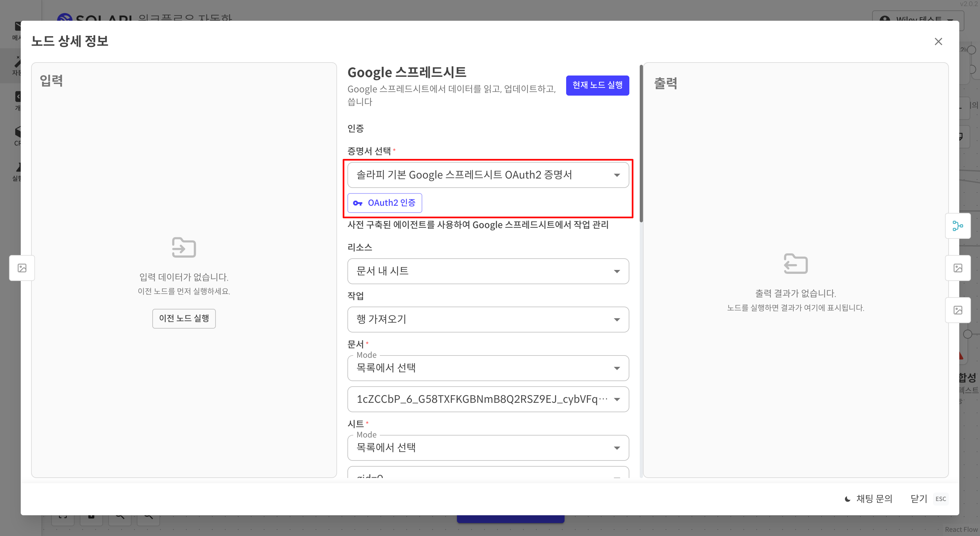Viewport: 980px width, 536px height.
Task: Expand the document ID selector dropdown
Action: click(x=488, y=399)
